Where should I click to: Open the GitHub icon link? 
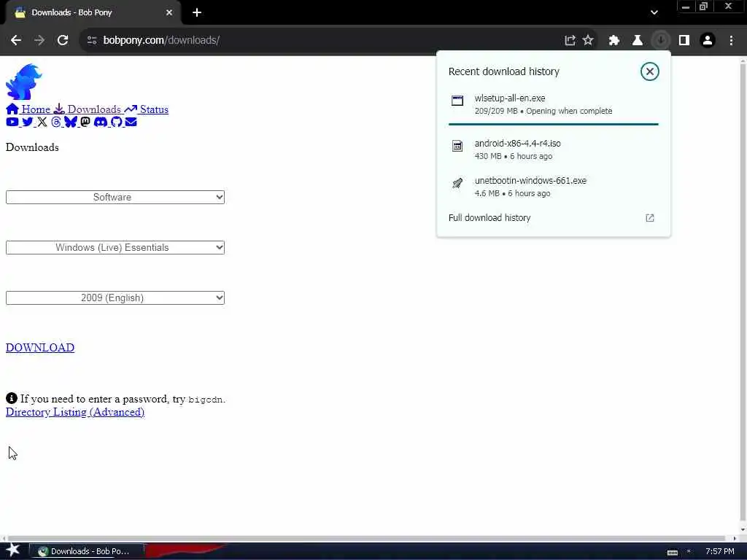coord(116,122)
